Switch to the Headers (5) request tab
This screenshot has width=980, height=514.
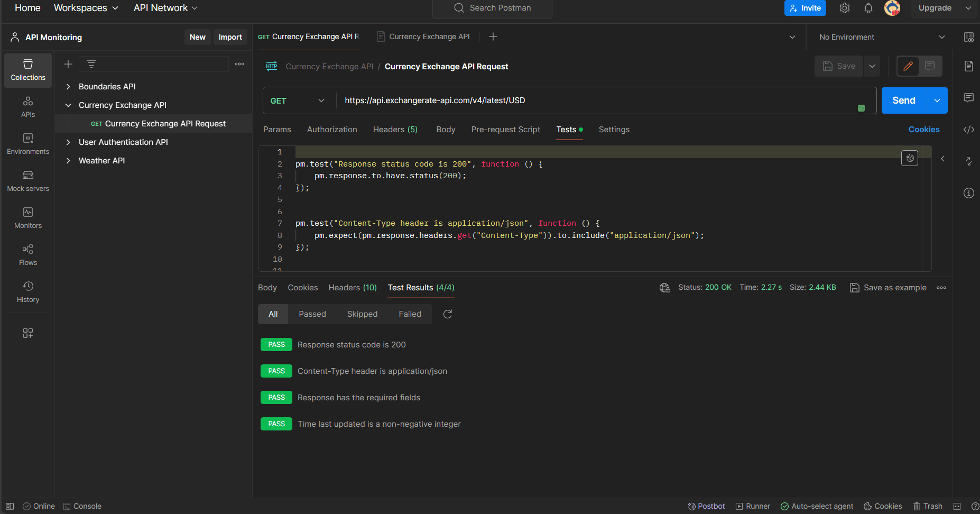pos(395,130)
